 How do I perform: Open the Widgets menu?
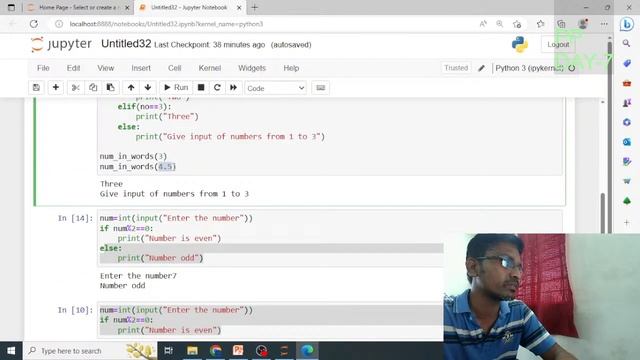pos(252,68)
